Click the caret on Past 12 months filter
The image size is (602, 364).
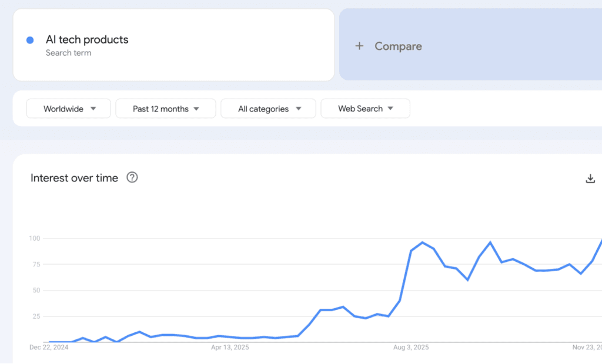click(x=196, y=109)
